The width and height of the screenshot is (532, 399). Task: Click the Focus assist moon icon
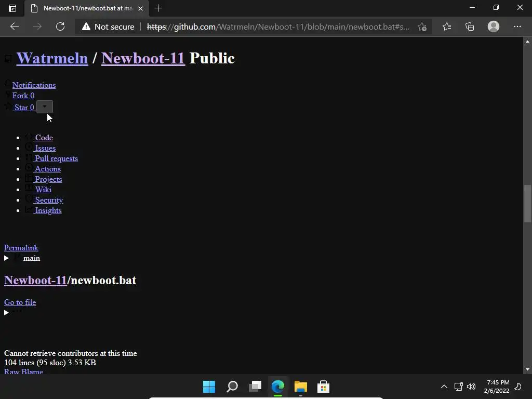click(518, 387)
